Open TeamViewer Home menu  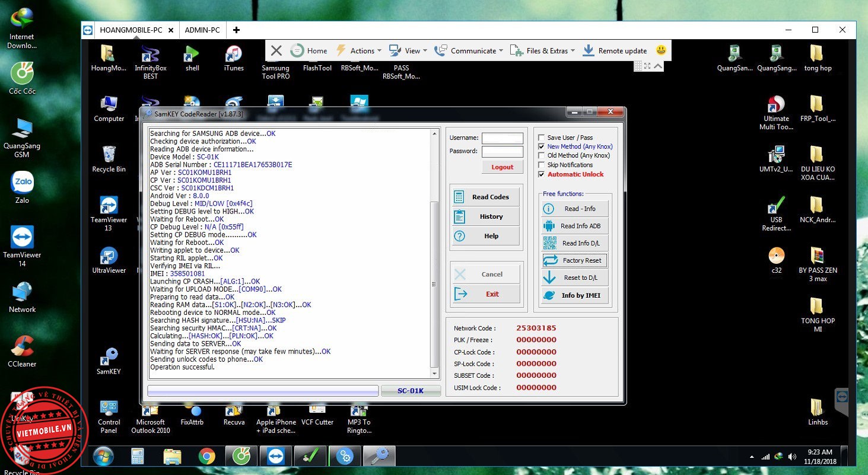[309, 50]
